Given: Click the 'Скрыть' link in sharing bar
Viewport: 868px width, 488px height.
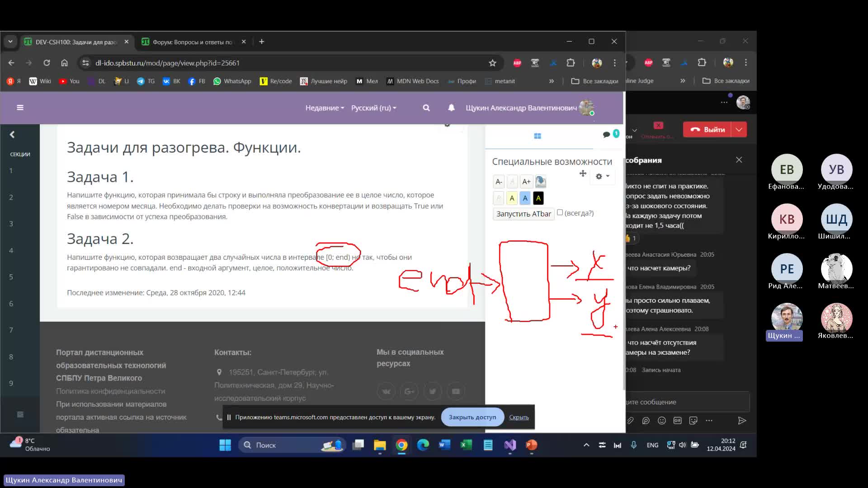Looking at the screenshot, I should [x=519, y=417].
